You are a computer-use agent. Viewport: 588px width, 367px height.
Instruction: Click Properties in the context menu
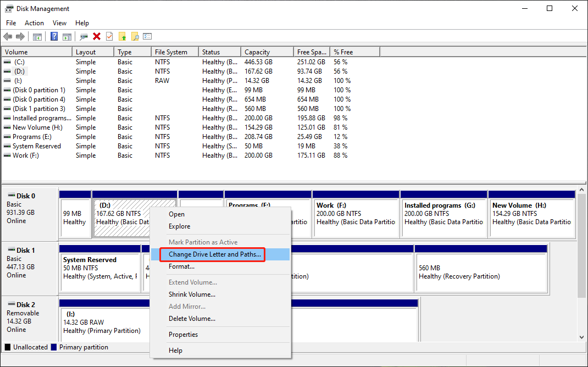pos(183,335)
